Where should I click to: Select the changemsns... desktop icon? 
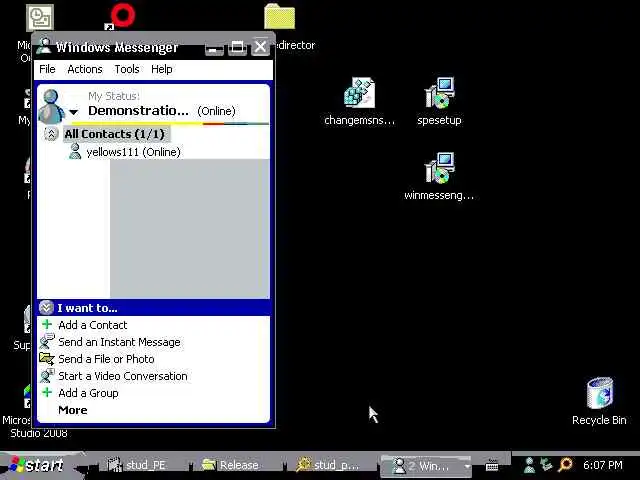359,102
